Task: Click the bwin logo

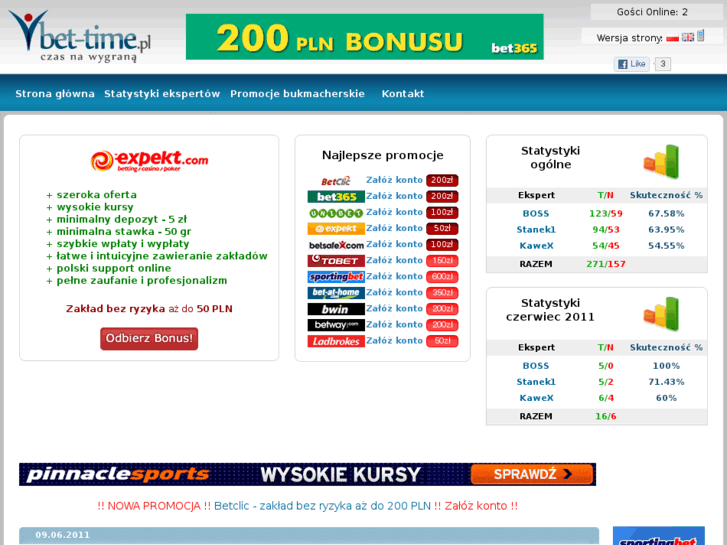Action: [x=336, y=309]
